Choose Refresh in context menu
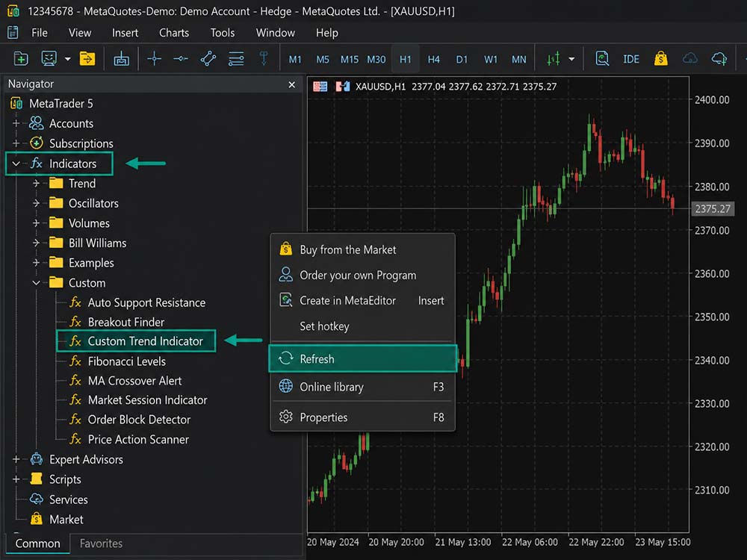The height and width of the screenshot is (560, 747). coord(362,358)
